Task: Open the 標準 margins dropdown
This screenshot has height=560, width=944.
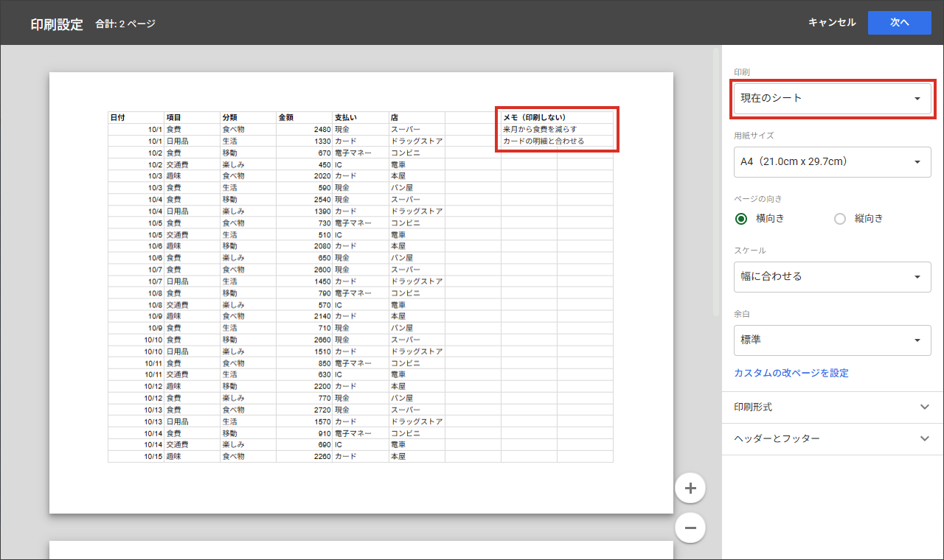Action: [832, 340]
